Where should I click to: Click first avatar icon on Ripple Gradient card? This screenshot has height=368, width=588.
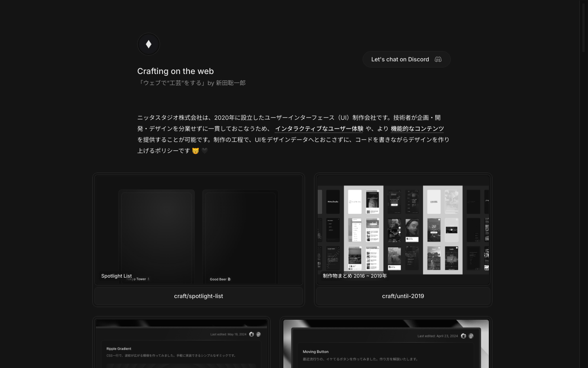(x=252, y=334)
